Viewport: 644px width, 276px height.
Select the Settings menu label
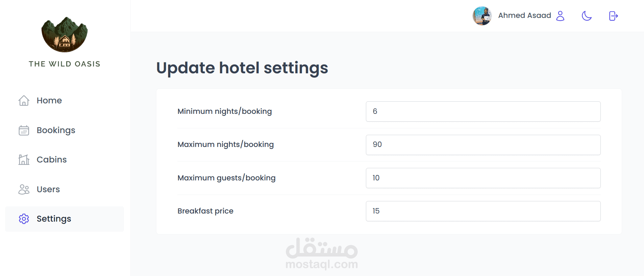click(54, 219)
